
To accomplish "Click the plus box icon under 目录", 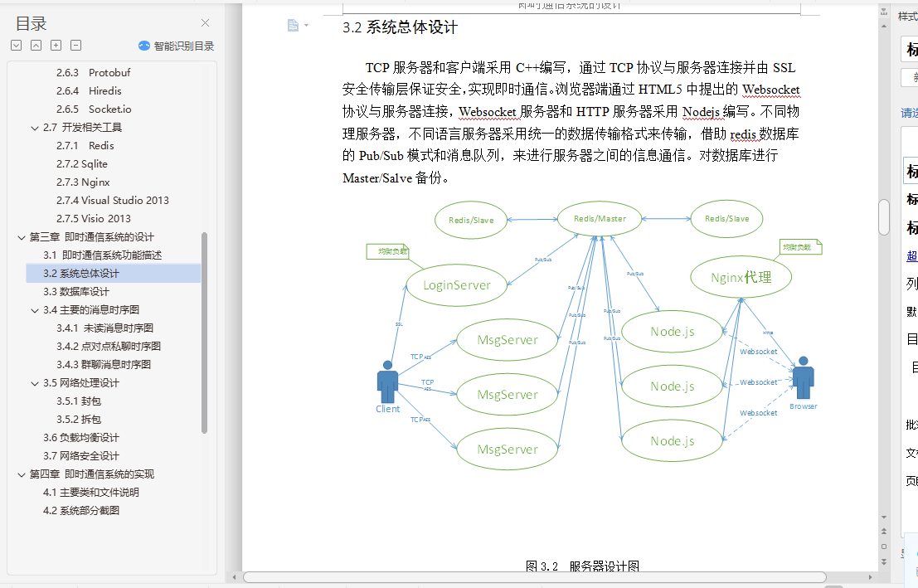I will coord(56,45).
